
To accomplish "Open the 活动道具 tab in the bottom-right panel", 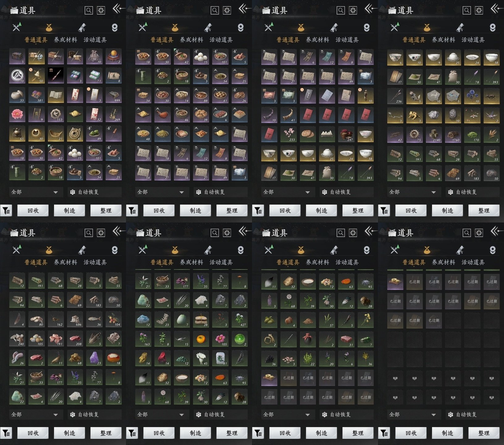I will [473, 262].
